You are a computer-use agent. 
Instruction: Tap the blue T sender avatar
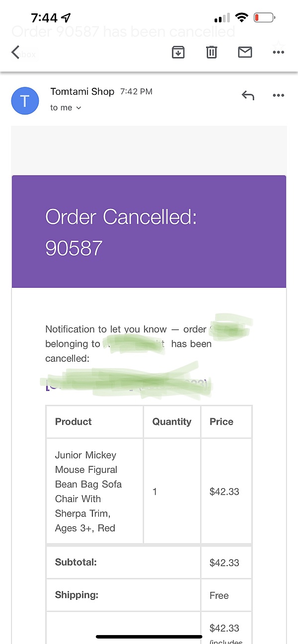[x=25, y=101]
